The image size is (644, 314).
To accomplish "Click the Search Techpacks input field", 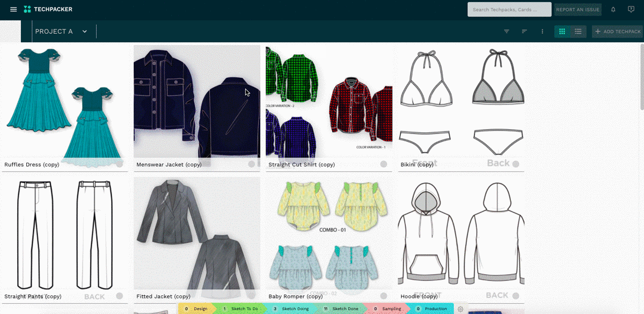I will [509, 10].
